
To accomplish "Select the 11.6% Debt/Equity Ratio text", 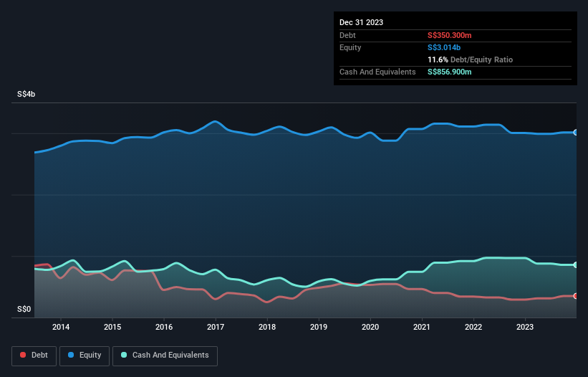I will click(x=470, y=59).
